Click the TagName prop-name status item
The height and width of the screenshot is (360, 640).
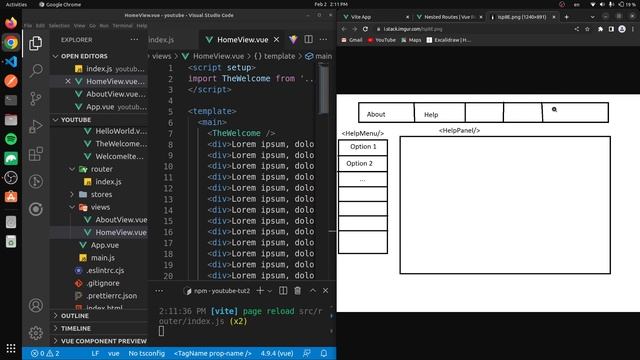tap(213, 353)
